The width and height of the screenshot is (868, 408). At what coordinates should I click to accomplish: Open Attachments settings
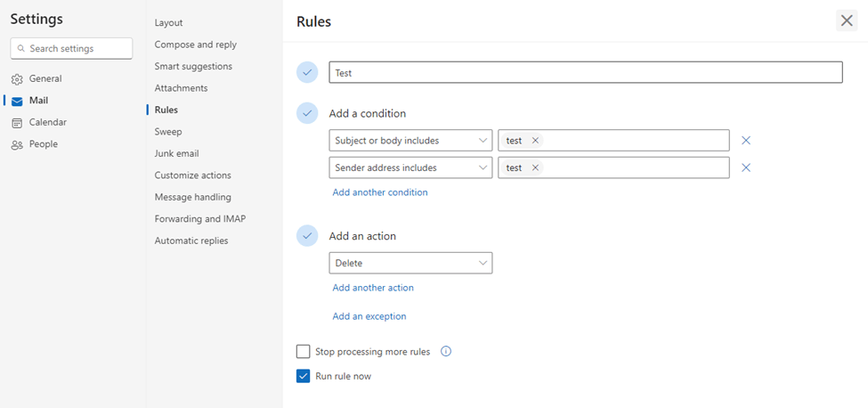coord(181,88)
